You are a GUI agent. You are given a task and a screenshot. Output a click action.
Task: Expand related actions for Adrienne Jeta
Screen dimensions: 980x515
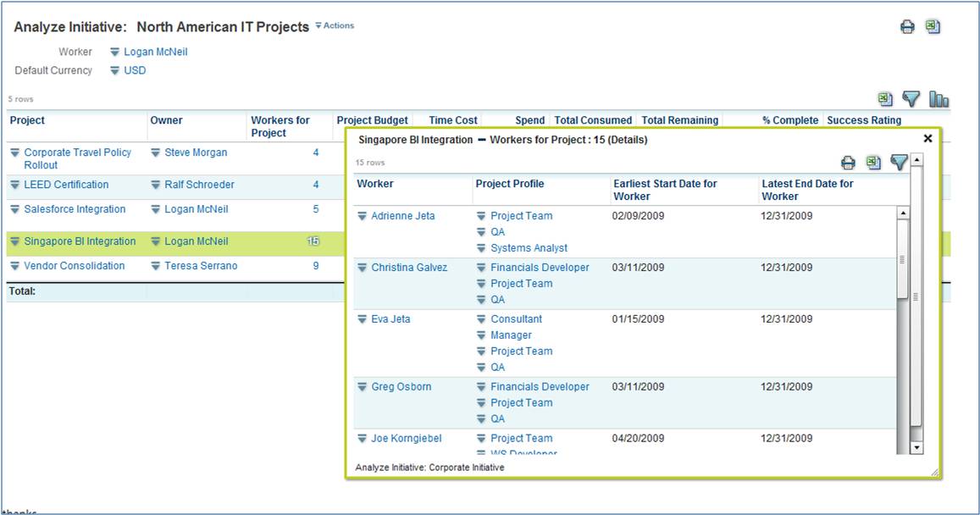pyautogui.click(x=362, y=216)
